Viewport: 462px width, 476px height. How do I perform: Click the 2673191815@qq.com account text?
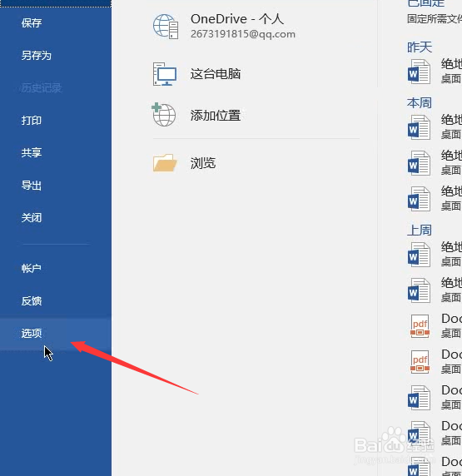coord(243,34)
